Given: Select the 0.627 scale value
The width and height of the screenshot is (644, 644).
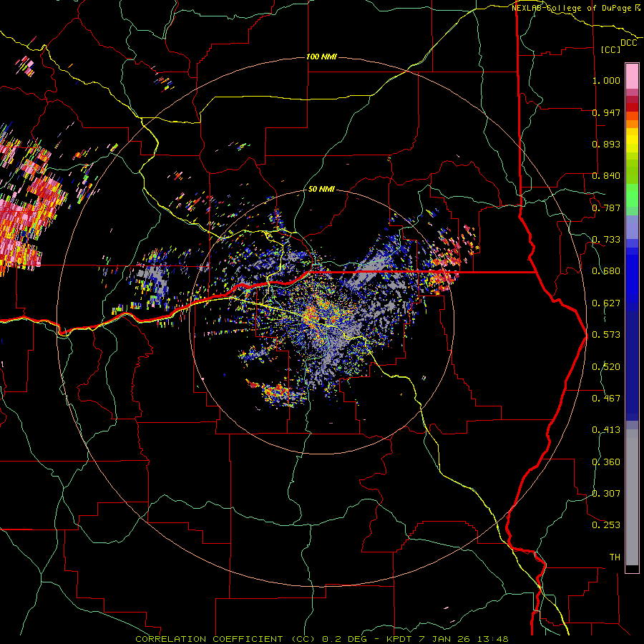Looking at the screenshot, I should pos(606,303).
